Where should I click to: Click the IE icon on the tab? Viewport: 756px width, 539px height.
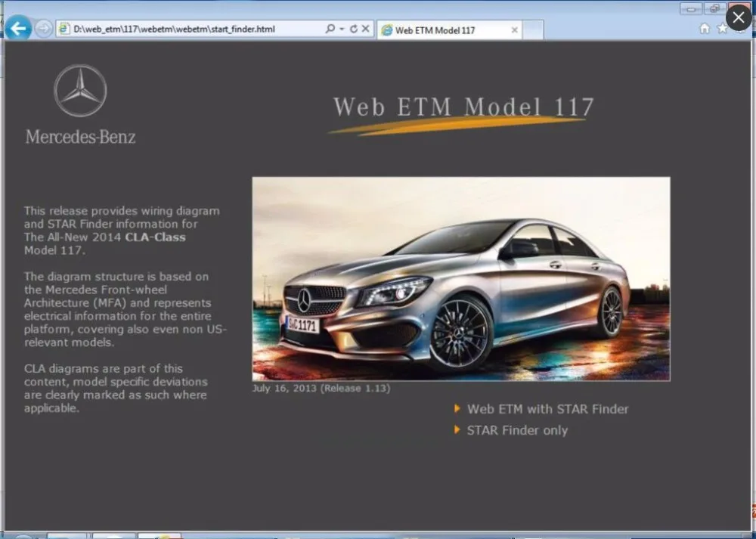386,30
